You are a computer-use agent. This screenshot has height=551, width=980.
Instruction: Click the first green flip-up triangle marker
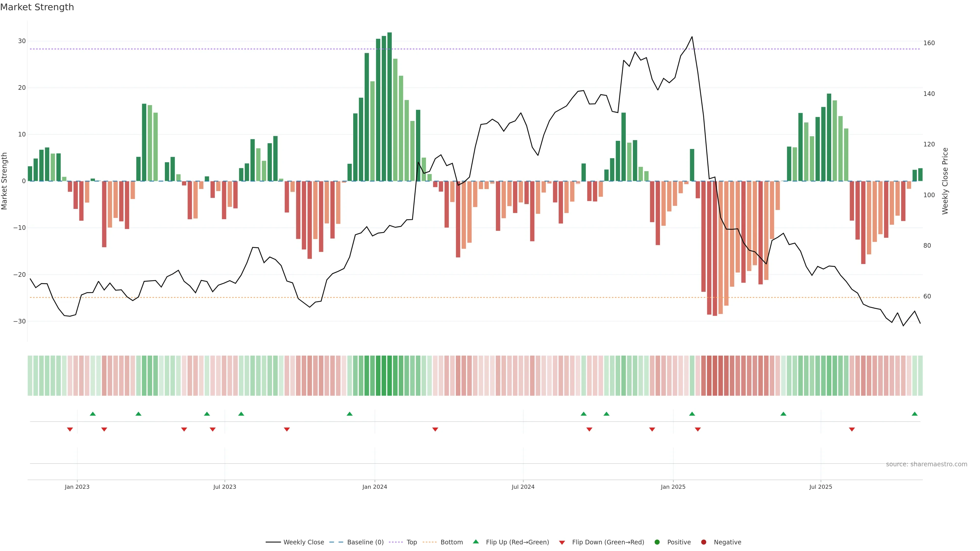tap(93, 414)
